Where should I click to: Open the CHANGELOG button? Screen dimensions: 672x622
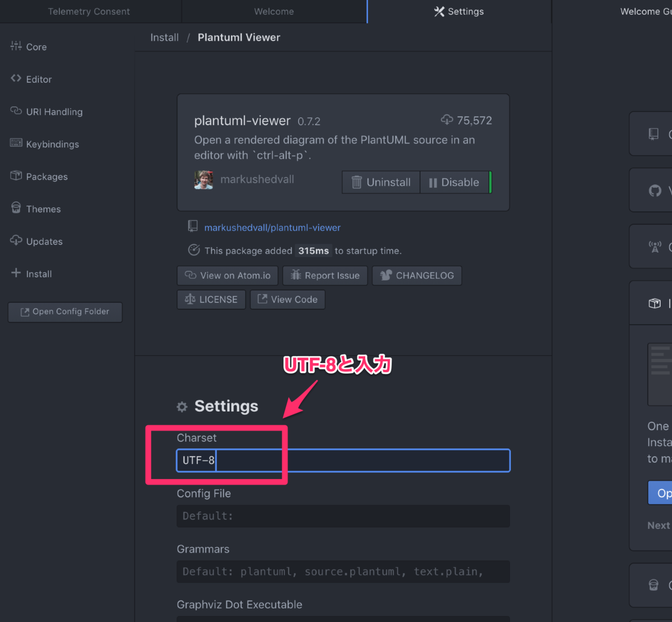[417, 276]
